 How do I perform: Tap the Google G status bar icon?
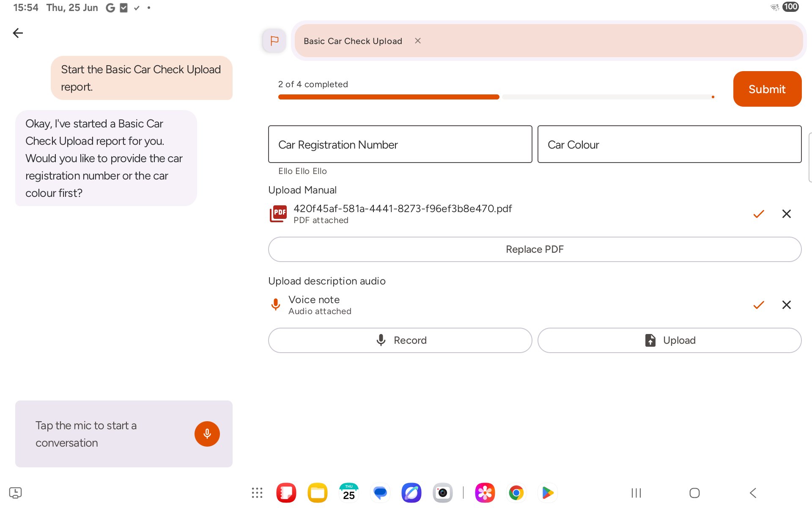click(x=110, y=8)
